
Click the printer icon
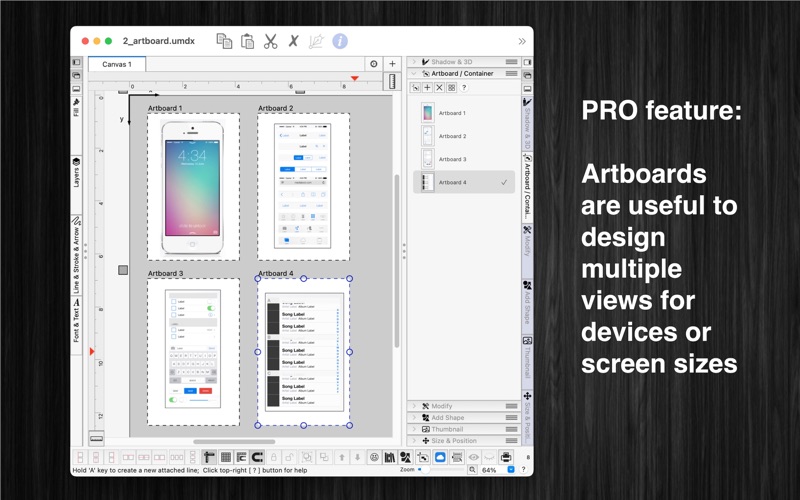click(x=506, y=457)
